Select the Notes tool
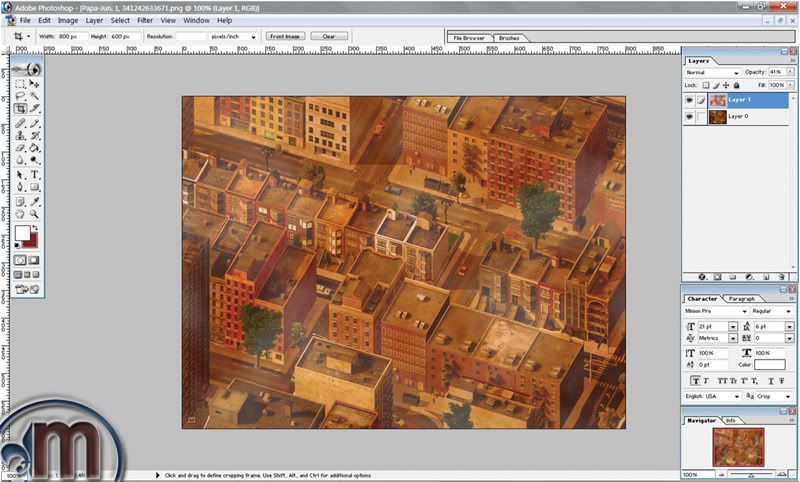 click(20, 202)
